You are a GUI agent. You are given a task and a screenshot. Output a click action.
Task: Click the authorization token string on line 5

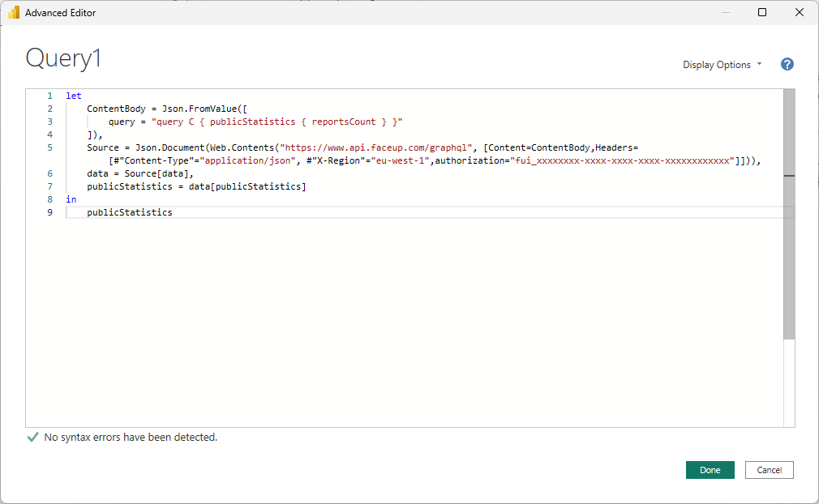coord(632,160)
